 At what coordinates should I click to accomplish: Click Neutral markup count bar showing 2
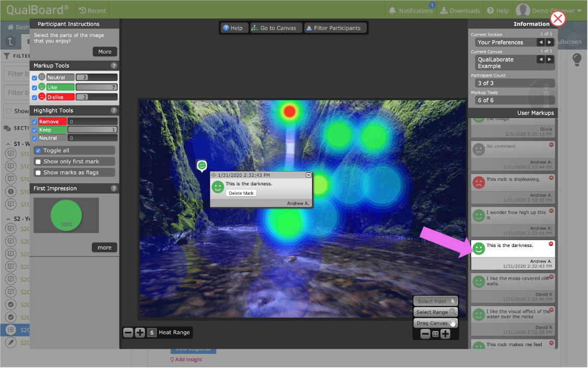pyautogui.click(x=97, y=78)
